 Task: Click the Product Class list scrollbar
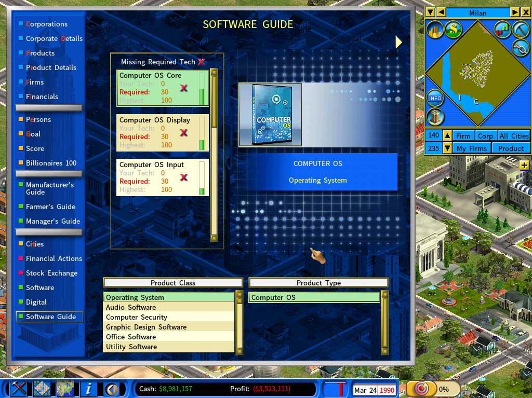[240, 322]
